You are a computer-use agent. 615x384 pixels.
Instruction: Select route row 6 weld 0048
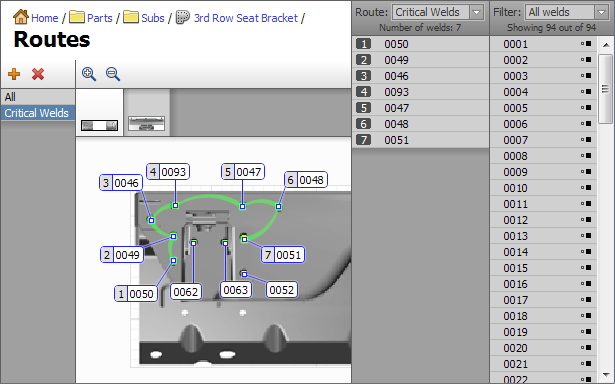[420, 124]
